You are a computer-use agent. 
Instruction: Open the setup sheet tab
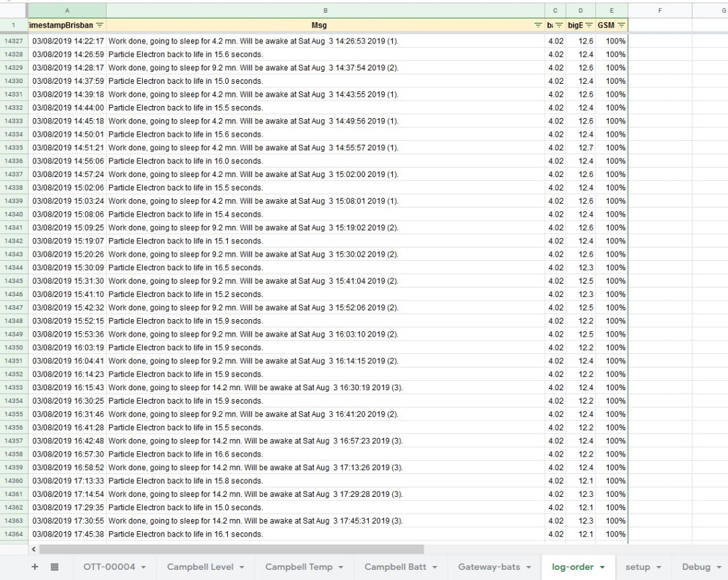tap(637, 567)
